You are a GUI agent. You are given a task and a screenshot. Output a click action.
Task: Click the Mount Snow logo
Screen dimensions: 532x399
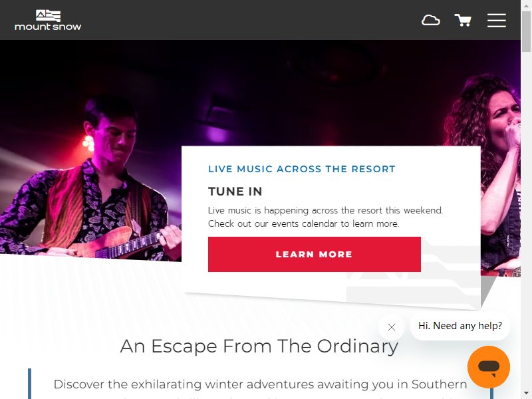(48, 20)
